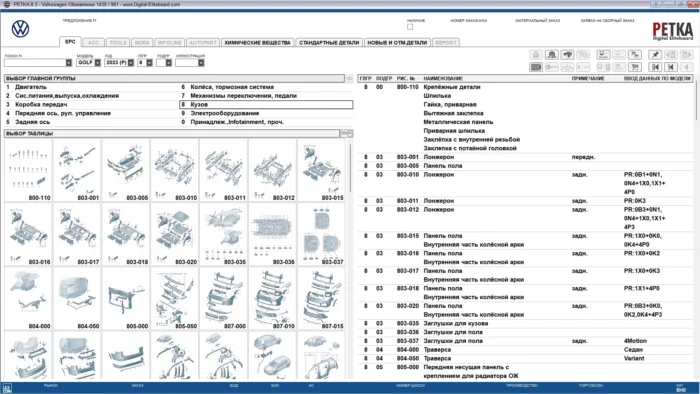The height and width of the screenshot is (394, 700).
Task: Click the shopping carts transfer icon
Action: click(x=635, y=55)
